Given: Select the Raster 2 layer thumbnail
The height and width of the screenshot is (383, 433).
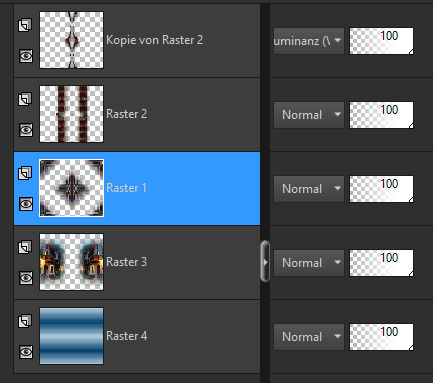Looking at the screenshot, I should (71, 114).
